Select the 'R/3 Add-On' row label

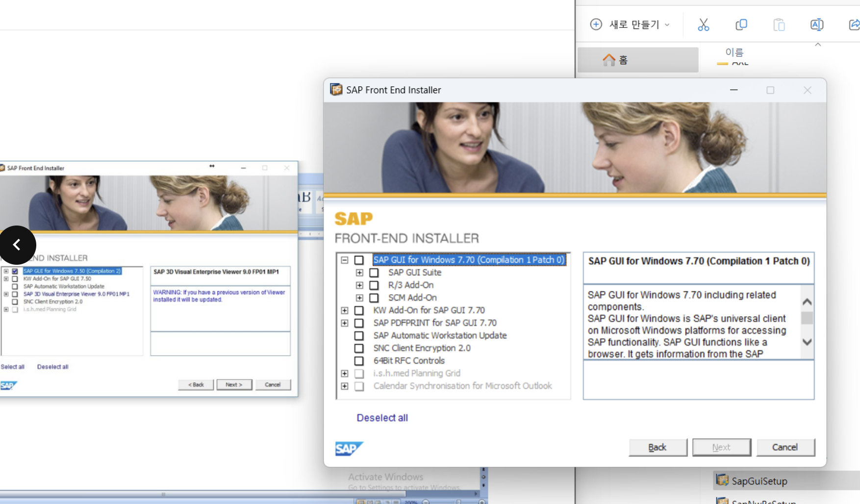click(411, 285)
